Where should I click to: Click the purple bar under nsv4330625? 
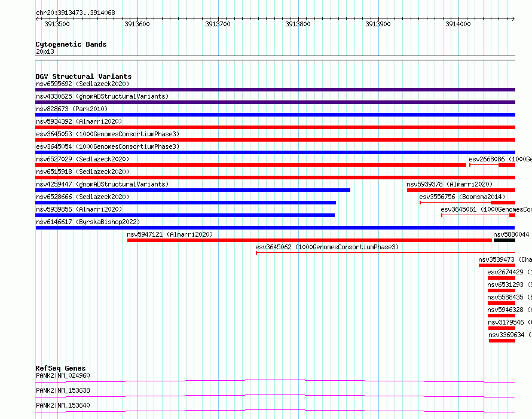click(x=275, y=102)
